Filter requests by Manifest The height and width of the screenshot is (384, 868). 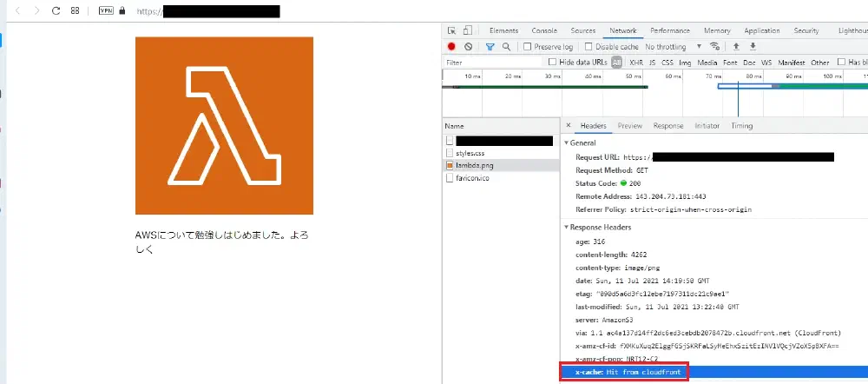click(791, 63)
